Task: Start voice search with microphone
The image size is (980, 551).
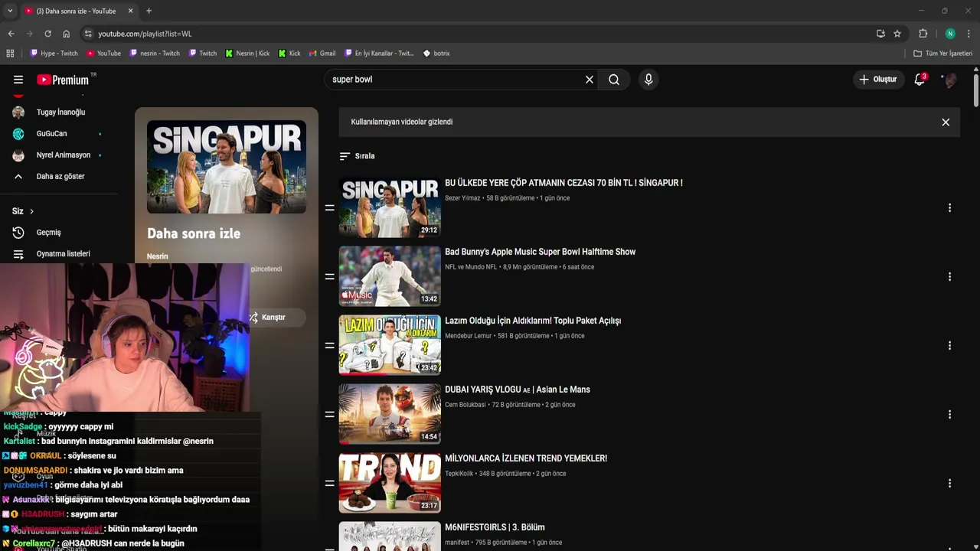Action: tap(648, 80)
